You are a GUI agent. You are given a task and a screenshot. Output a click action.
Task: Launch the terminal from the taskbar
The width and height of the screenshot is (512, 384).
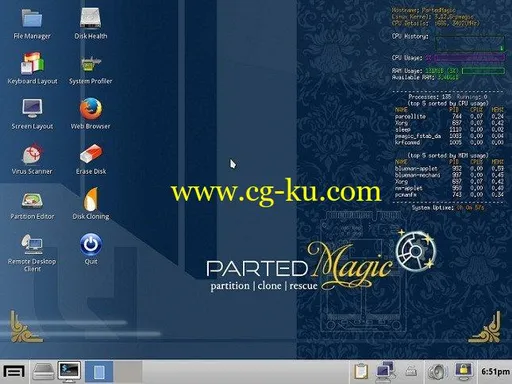[x=69, y=371]
